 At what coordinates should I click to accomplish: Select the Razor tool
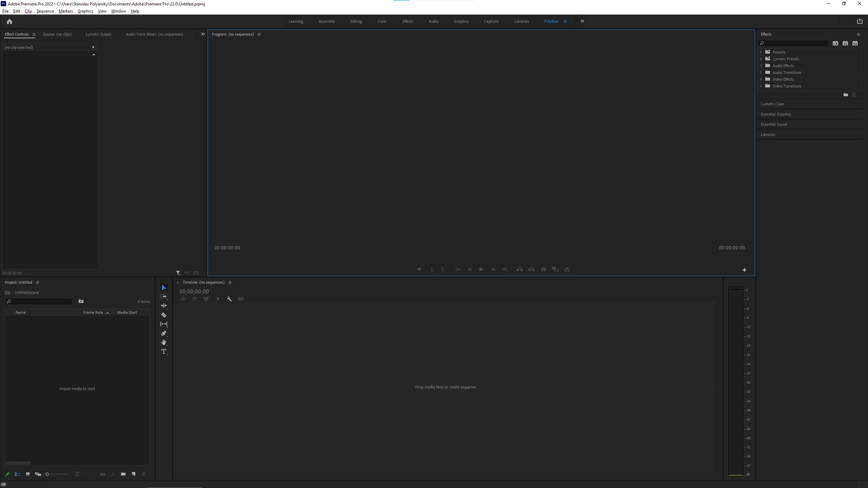(x=163, y=315)
